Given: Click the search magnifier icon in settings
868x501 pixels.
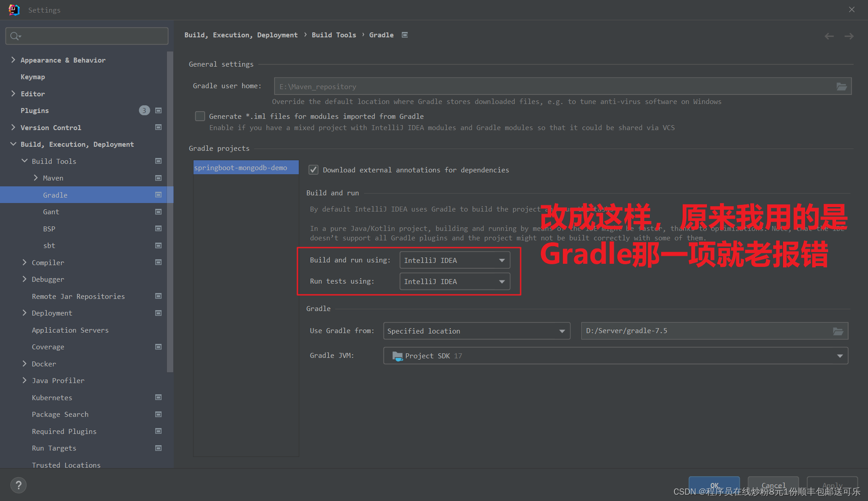Looking at the screenshot, I should coord(16,36).
